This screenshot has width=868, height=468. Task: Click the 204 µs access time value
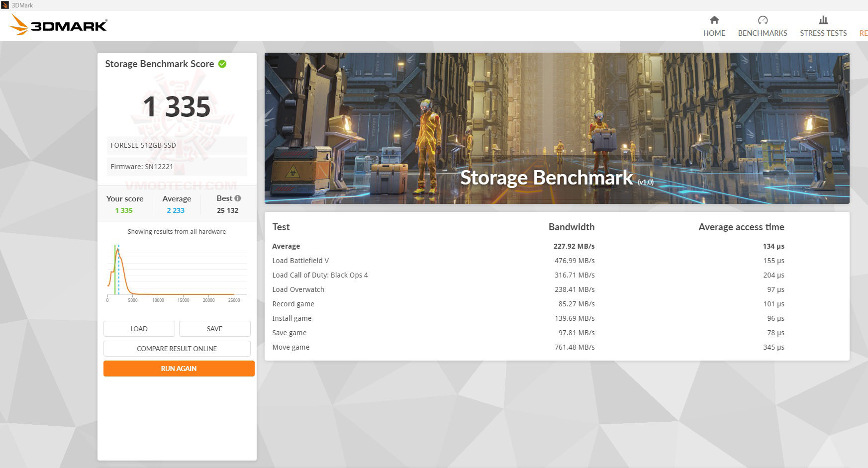(x=773, y=275)
